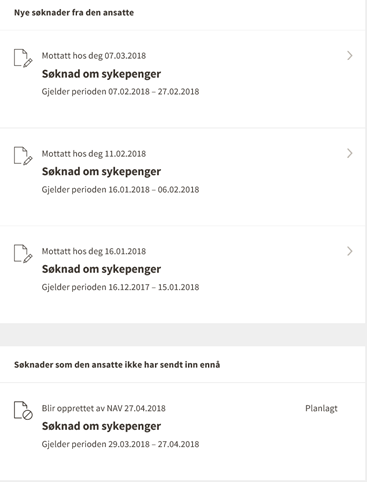Image resolution: width=367 pixels, height=482 pixels.
Task: Click 'Nye søknader fra den ansatte' heading
Action: click(74, 13)
